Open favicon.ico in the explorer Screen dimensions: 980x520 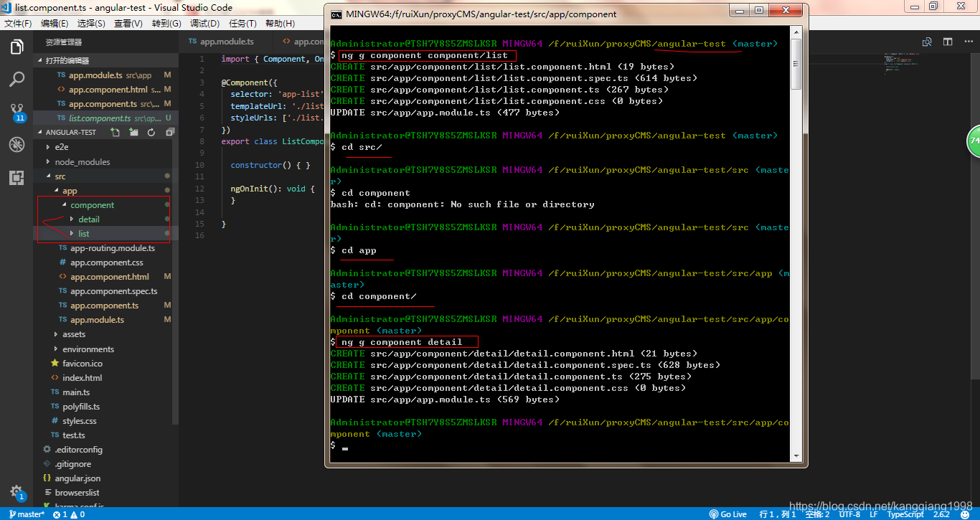coord(82,364)
